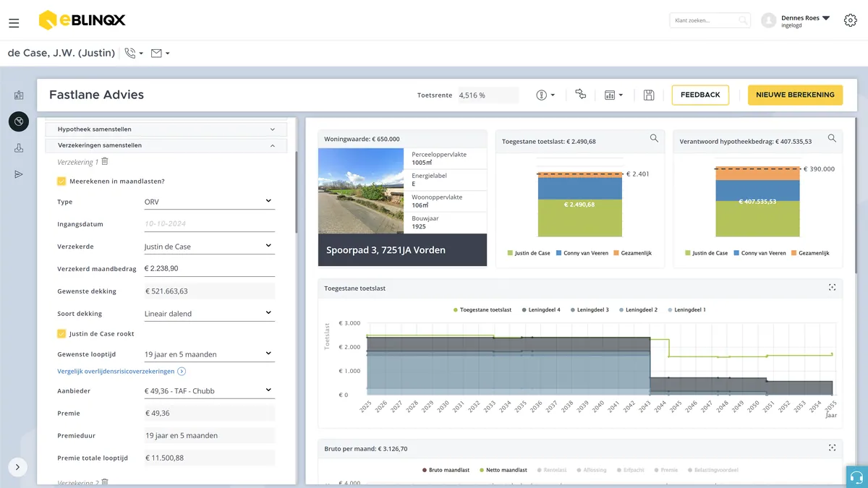
Task: Open the exclamation warnings icon in the toolbar
Action: click(x=545, y=95)
